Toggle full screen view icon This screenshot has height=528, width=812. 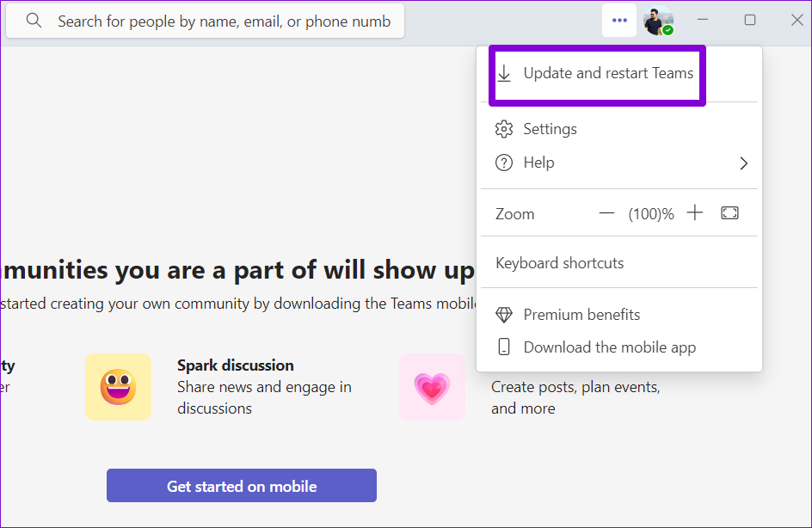729,212
